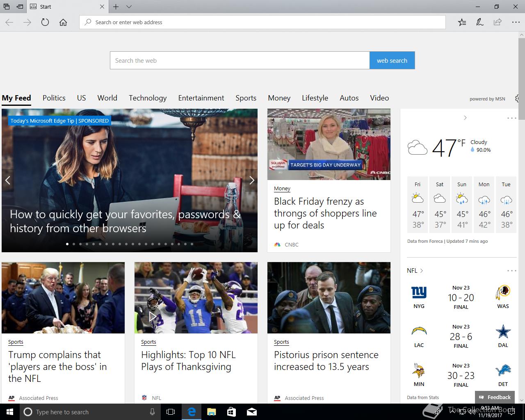Screen dimensions: 525x420
Task: Open Windows Start menu
Action: [9, 412]
